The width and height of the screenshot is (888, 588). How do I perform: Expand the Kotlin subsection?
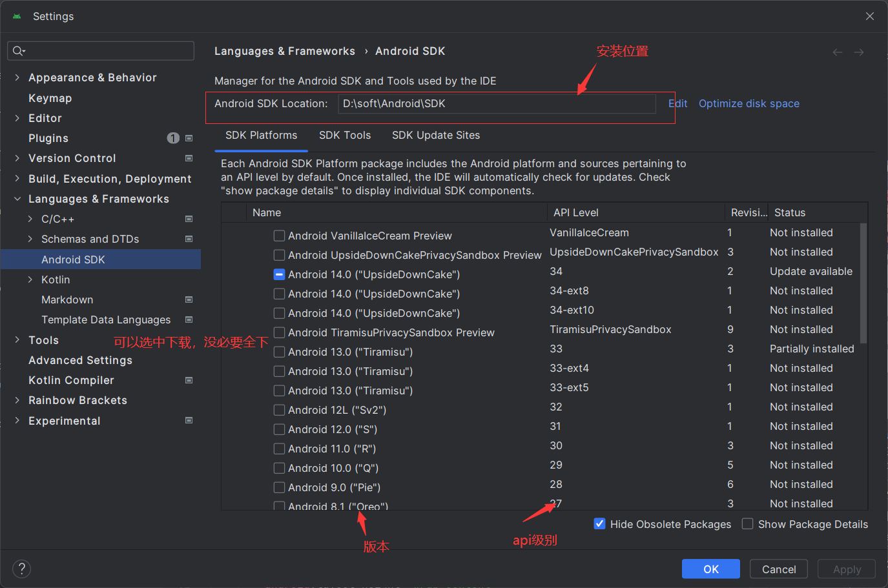click(x=30, y=279)
